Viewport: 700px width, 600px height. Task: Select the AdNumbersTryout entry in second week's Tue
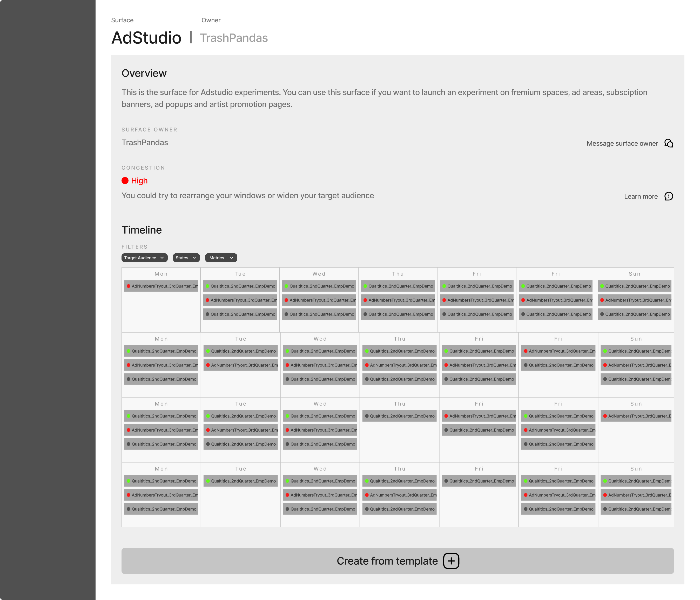(240, 365)
